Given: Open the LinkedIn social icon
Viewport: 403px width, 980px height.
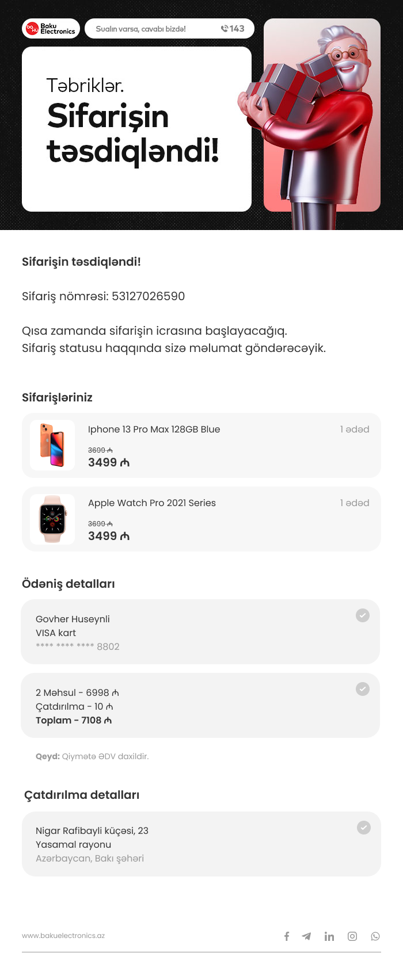Looking at the screenshot, I should point(329,936).
